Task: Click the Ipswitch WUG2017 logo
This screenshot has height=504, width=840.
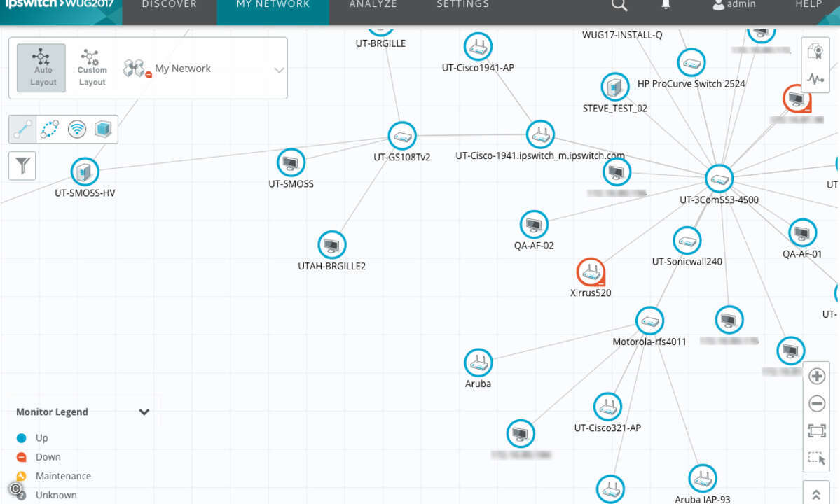Action: (x=60, y=5)
